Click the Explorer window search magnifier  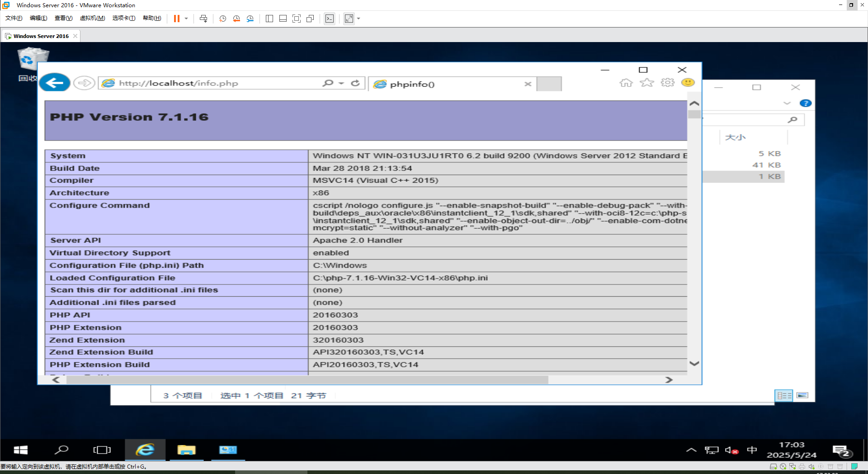click(x=792, y=120)
